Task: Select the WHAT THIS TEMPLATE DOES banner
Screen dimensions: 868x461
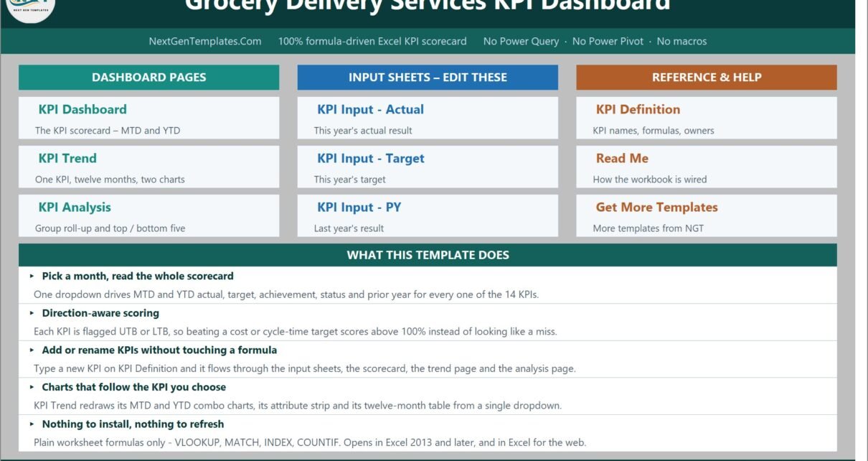Action: (x=428, y=255)
